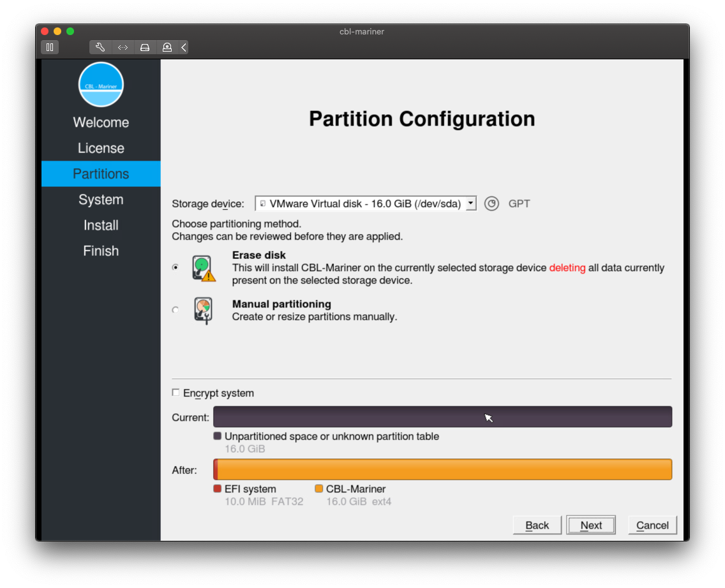The width and height of the screenshot is (725, 588).
Task: Expand the toolbar left chevron
Action: [184, 47]
